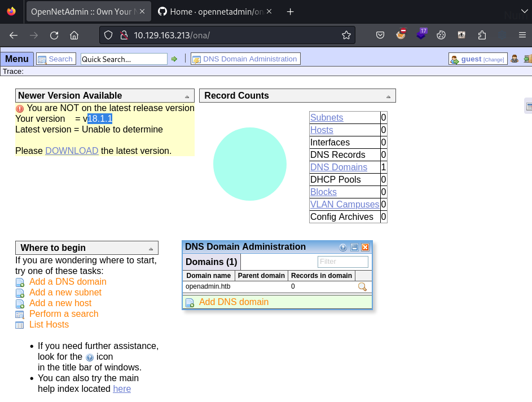The width and height of the screenshot is (532, 402).
Task: Open the OpenNetAdmin Menu
Action: [17, 59]
